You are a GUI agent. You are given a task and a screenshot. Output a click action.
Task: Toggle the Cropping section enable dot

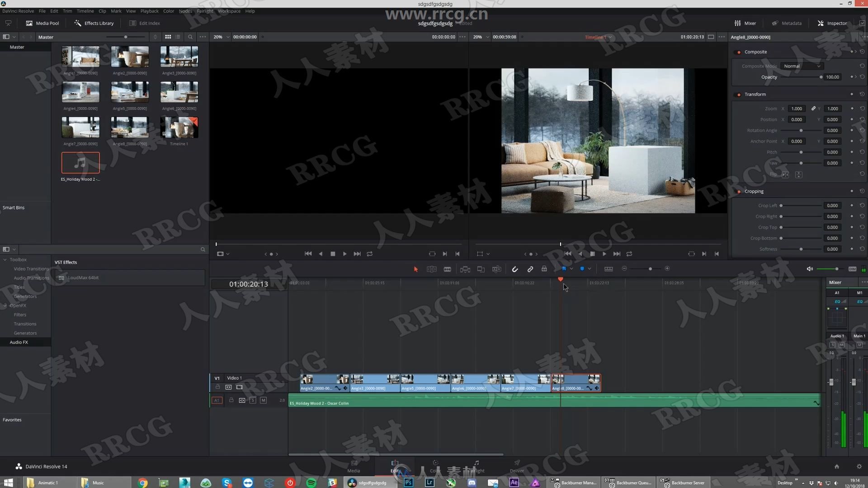739,192
